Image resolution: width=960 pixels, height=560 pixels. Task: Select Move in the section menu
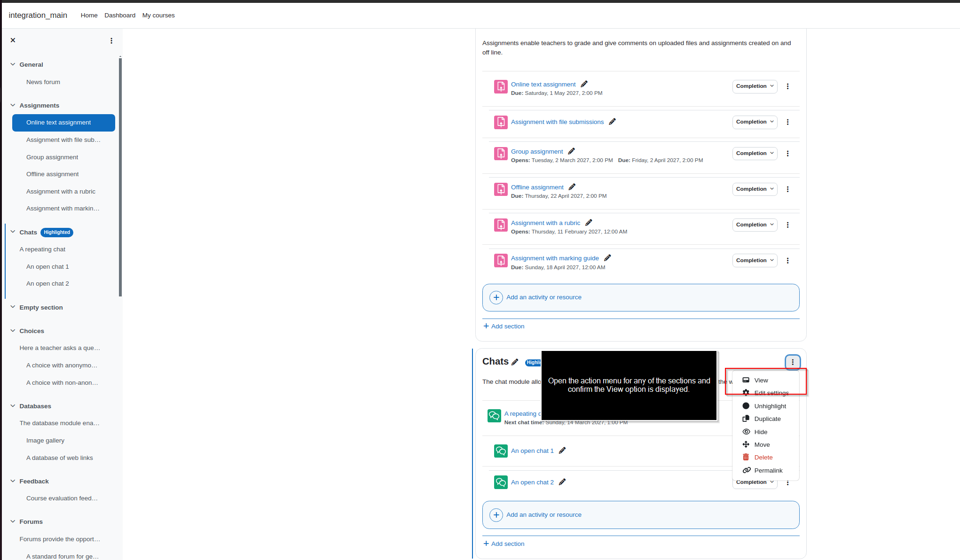coord(765,445)
